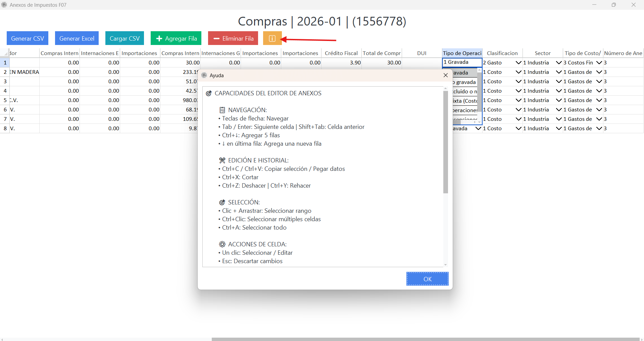This screenshot has height=341, width=644.
Task: Confirm the Ayuda dialog with OK
Action: pyautogui.click(x=427, y=279)
